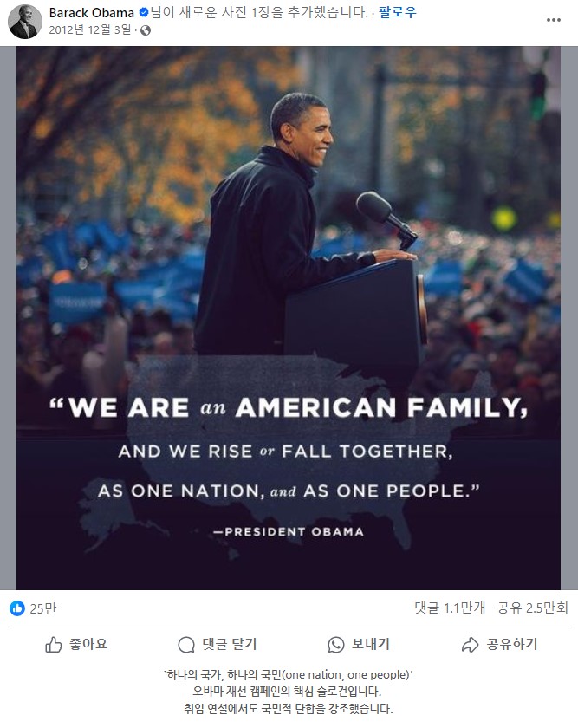
Task: Toggle the 좋아요 like button label
Action: [x=88, y=644]
